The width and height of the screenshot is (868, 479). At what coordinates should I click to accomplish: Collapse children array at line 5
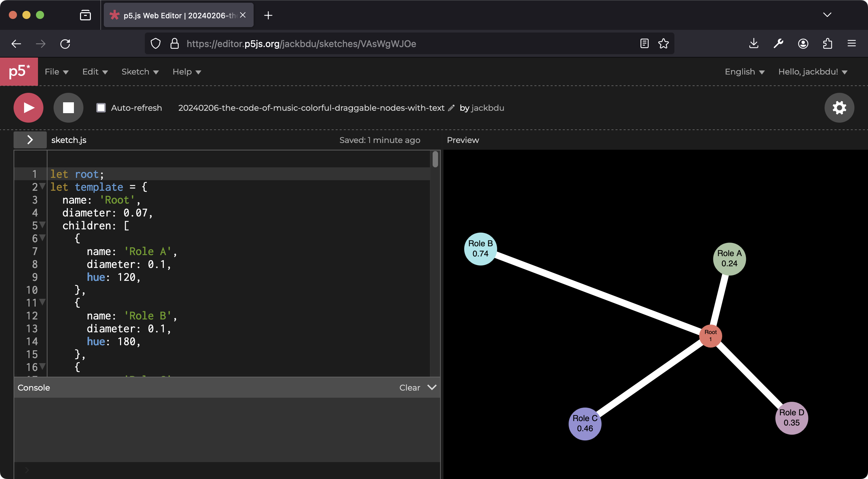coord(43,225)
